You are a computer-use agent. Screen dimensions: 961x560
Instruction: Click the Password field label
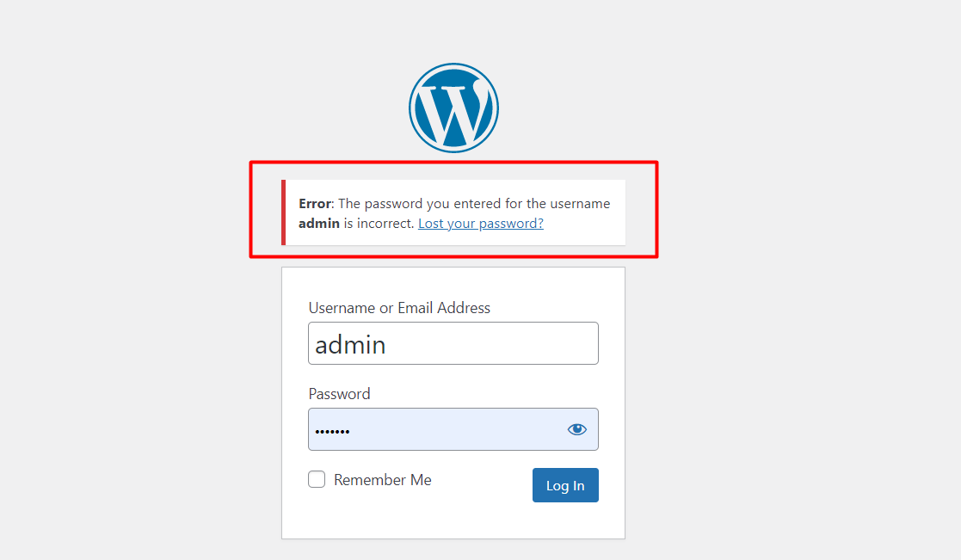339,393
